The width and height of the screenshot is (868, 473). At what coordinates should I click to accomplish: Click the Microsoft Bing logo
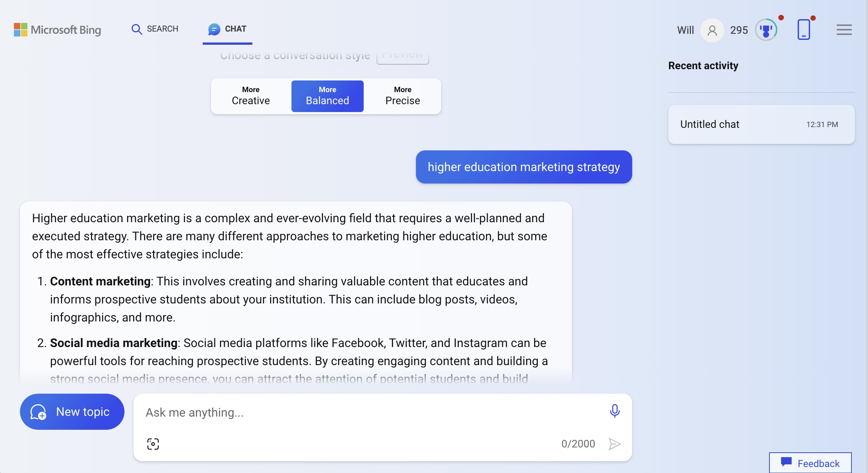click(x=58, y=30)
